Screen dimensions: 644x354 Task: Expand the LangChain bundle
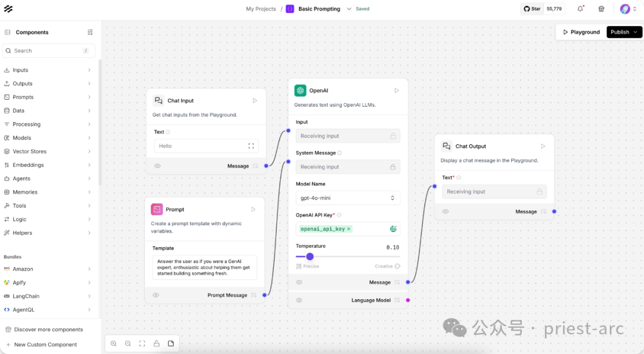pyautogui.click(x=48, y=296)
